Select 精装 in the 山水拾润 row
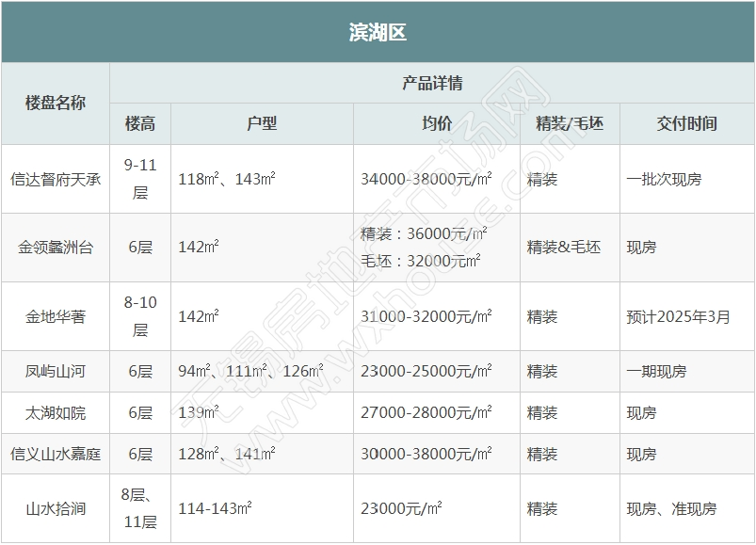756x545 pixels. click(x=542, y=509)
